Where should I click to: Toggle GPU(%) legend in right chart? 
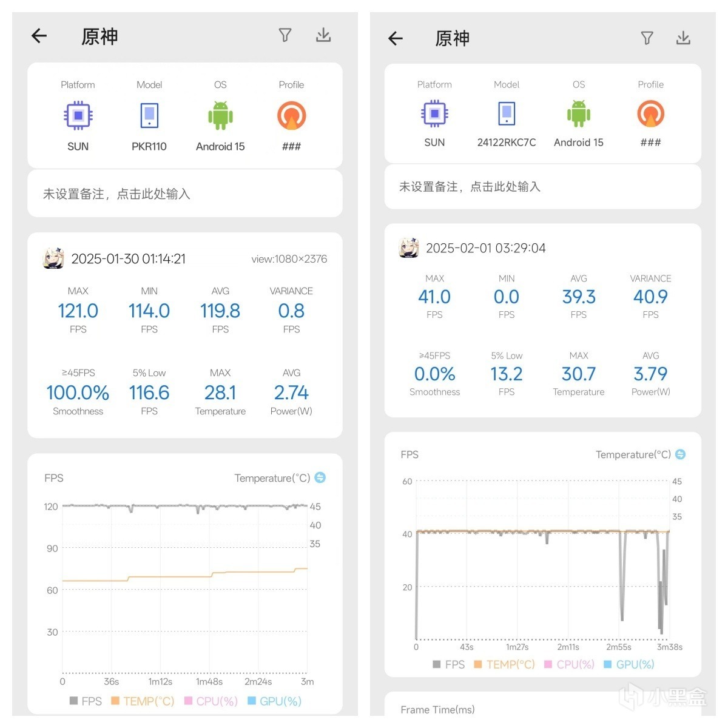point(629,664)
